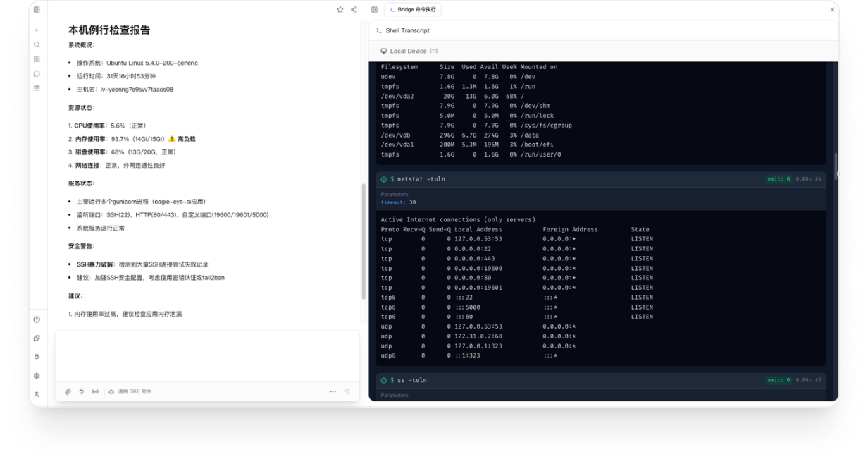Open the chat bubble icon in sidebar
The image size is (868, 464).
tap(37, 73)
